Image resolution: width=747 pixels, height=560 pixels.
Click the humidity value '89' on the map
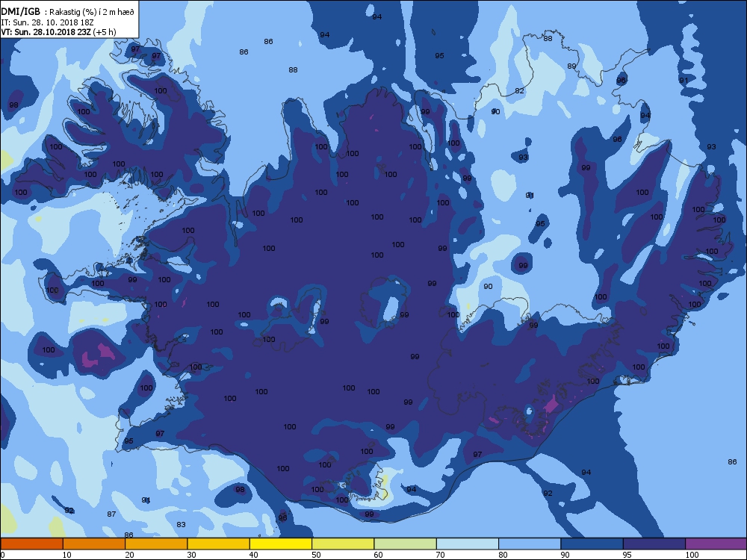[571, 66]
